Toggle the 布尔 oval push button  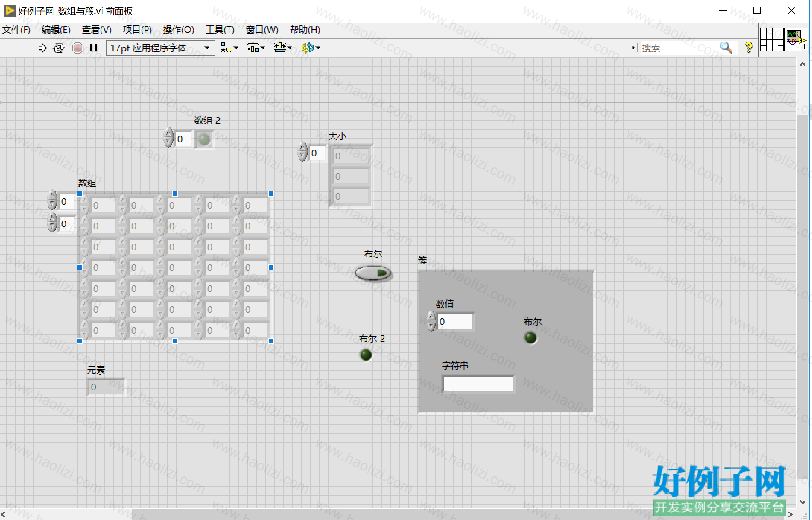point(373,273)
